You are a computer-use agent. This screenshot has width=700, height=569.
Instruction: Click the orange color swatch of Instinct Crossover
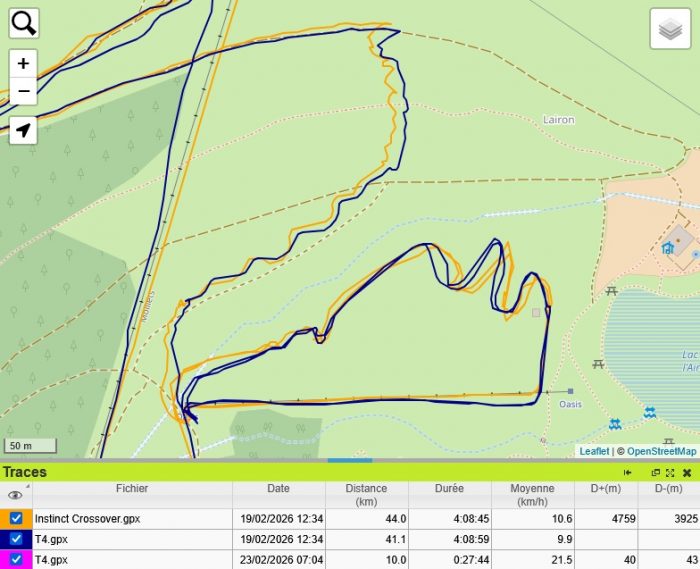point(5,519)
